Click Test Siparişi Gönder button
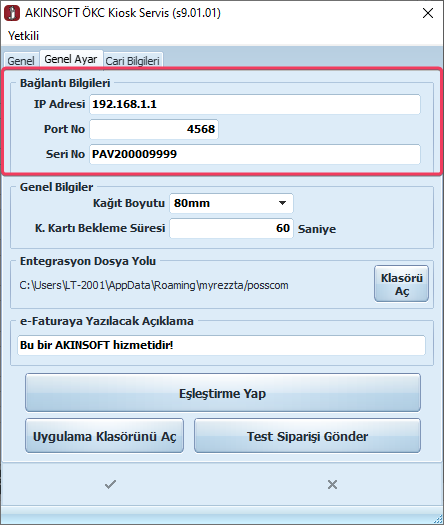 click(307, 436)
